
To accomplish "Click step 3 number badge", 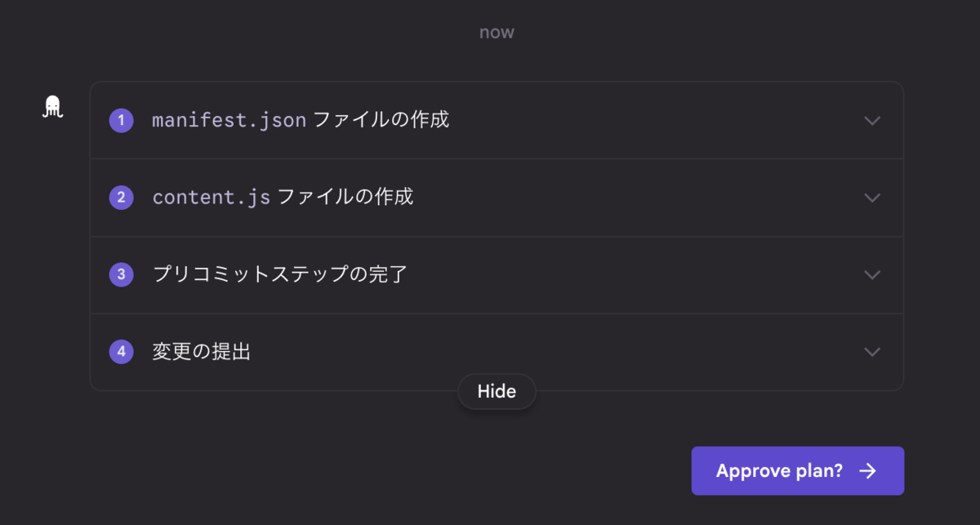I will 121,274.
